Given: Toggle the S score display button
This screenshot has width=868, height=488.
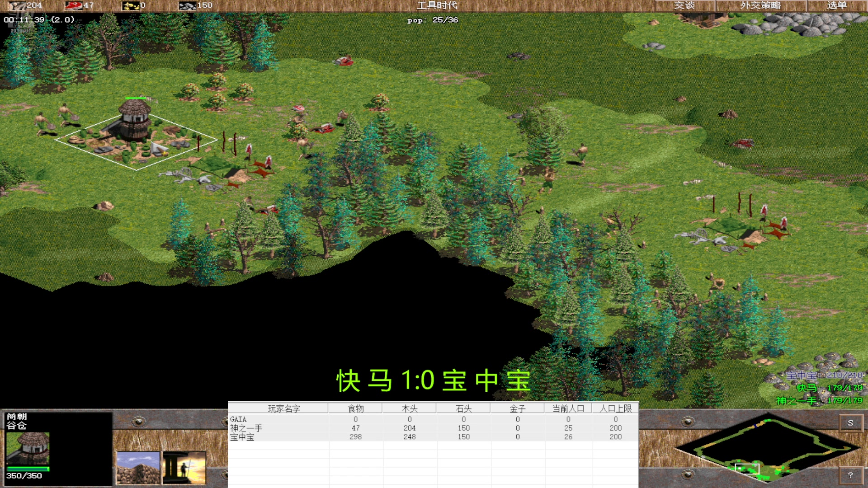Looking at the screenshot, I should click(x=850, y=423).
